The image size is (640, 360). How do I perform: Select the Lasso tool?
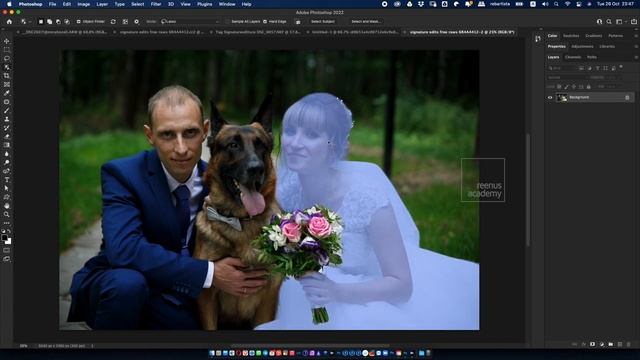(x=7, y=58)
